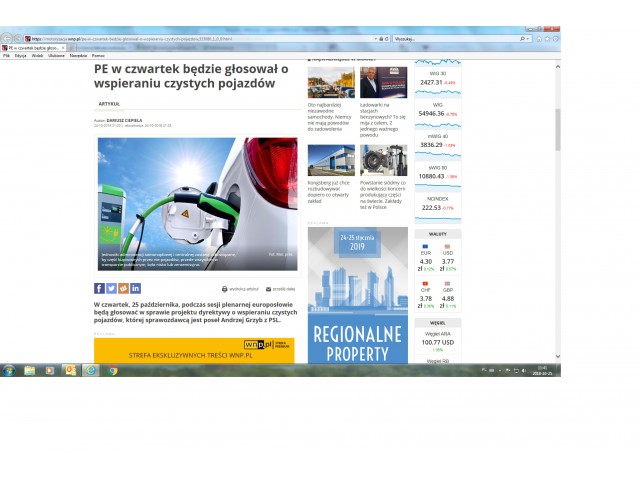
Task: Share article via Twitter icon
Action: click(111, 289)
